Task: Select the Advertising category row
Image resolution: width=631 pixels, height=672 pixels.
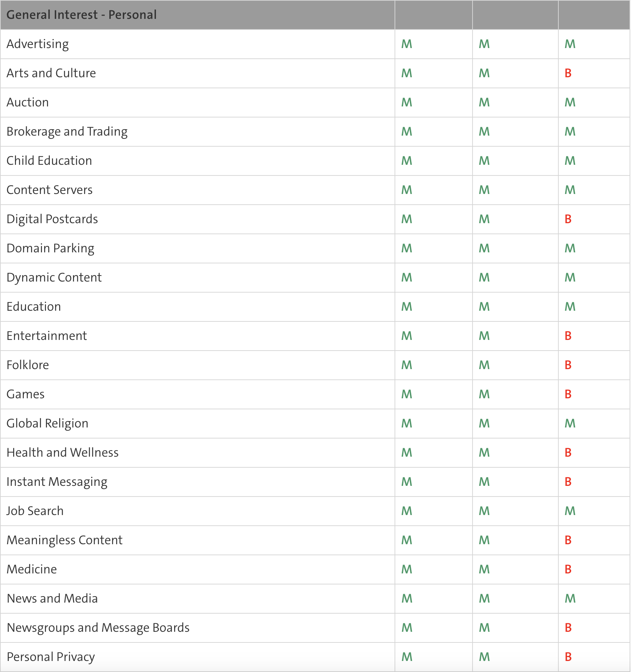Action: (315, 44)
